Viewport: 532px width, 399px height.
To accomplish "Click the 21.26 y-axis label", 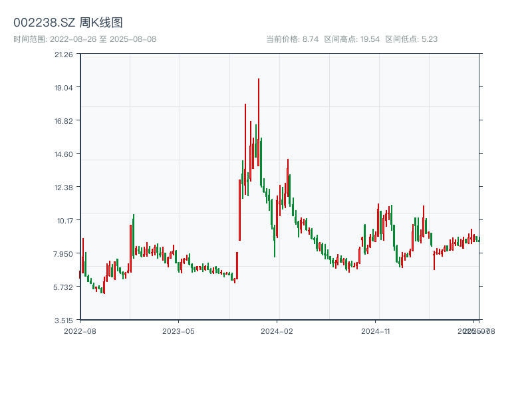I will point(64,55).
